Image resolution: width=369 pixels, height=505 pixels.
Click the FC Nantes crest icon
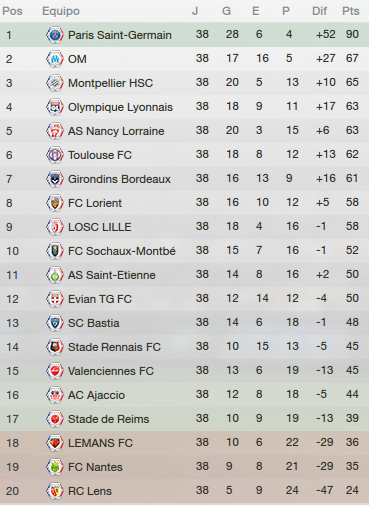pyautogui.click(x=55, y=467)
